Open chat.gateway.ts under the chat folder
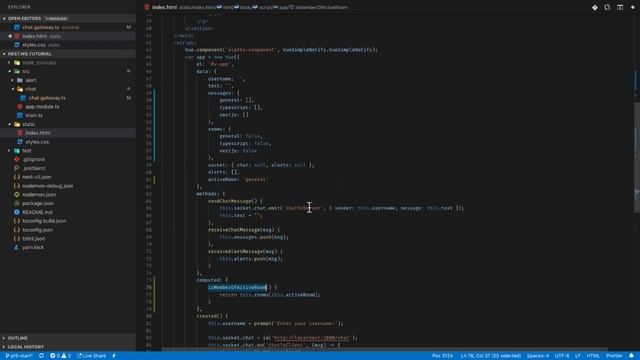 click(x=47, y=98)
